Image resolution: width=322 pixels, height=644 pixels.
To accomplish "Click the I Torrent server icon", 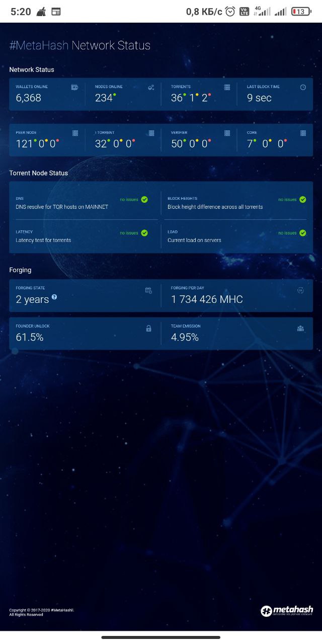I will 151,133.
